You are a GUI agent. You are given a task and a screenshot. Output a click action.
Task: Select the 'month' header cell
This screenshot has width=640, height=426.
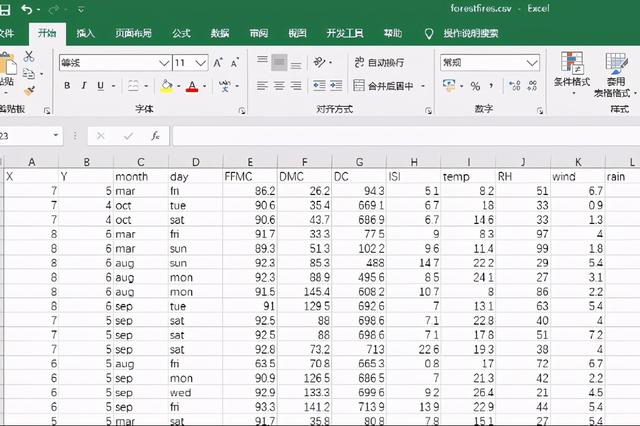[141, 177]
